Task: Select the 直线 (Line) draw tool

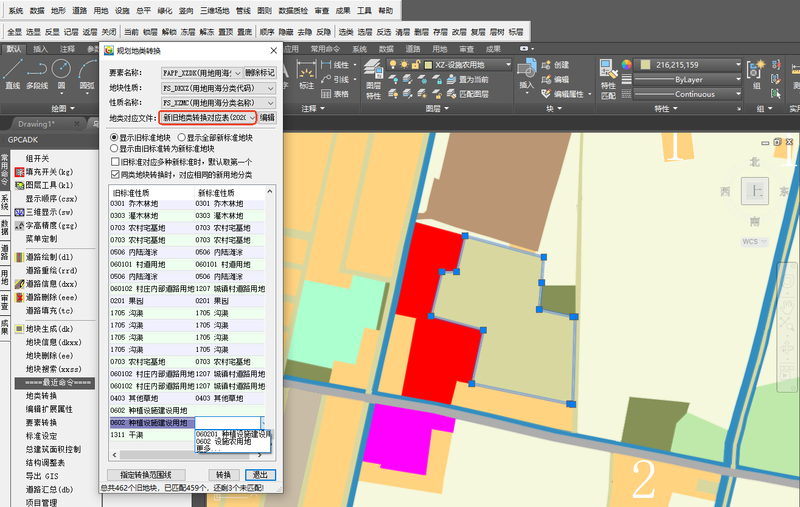Action: 12,74
